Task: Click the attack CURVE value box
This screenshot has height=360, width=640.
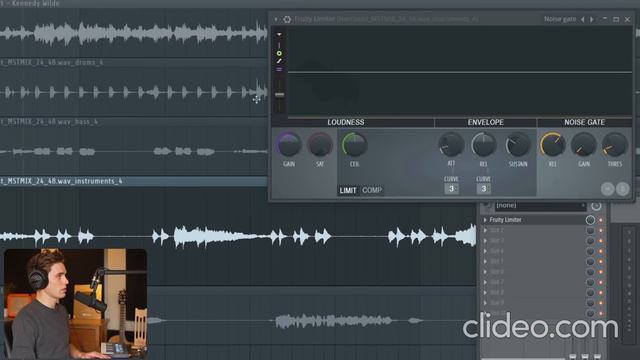Action: click(451, 189)
